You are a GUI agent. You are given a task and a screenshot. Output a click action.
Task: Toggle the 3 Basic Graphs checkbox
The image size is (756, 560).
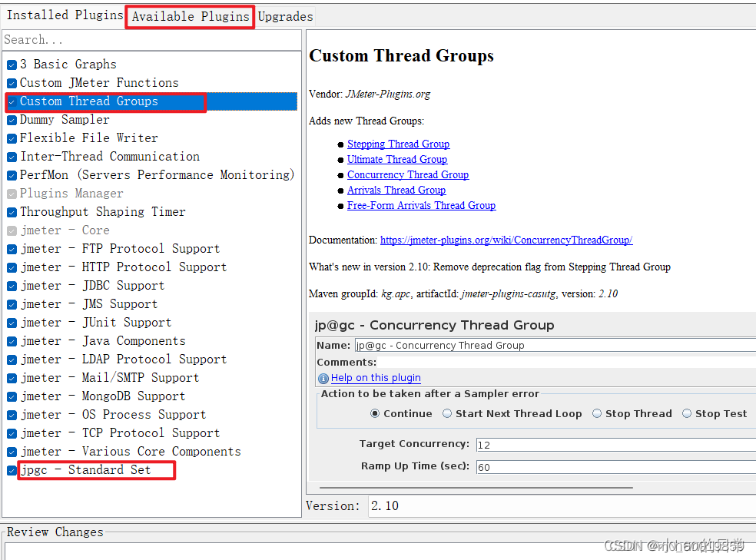pos(12,65)
